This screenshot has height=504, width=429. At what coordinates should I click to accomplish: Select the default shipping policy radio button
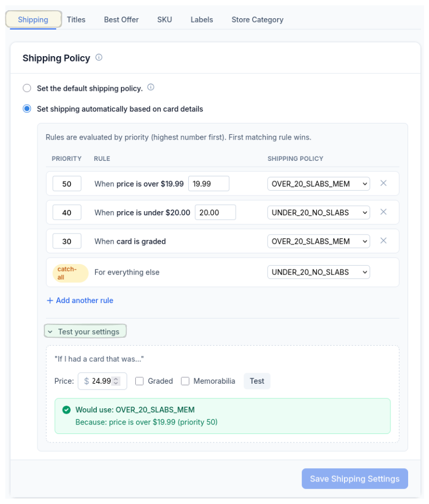27,88
